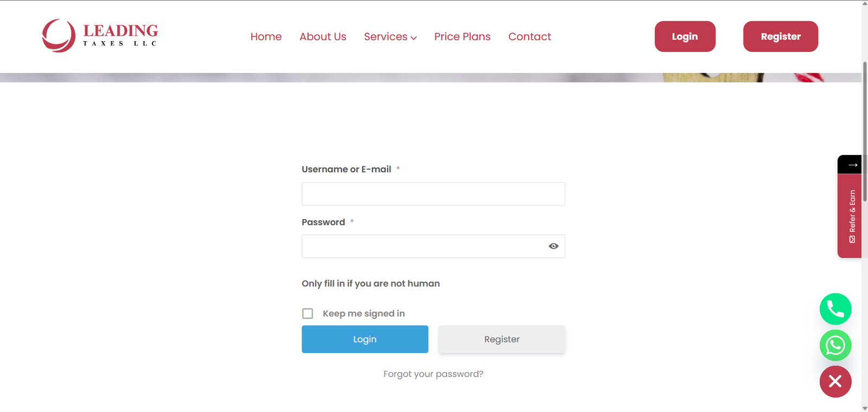The image size is (868, 412).
Task: Open the WhatsApp chat icon
Action: coord(835,345)
